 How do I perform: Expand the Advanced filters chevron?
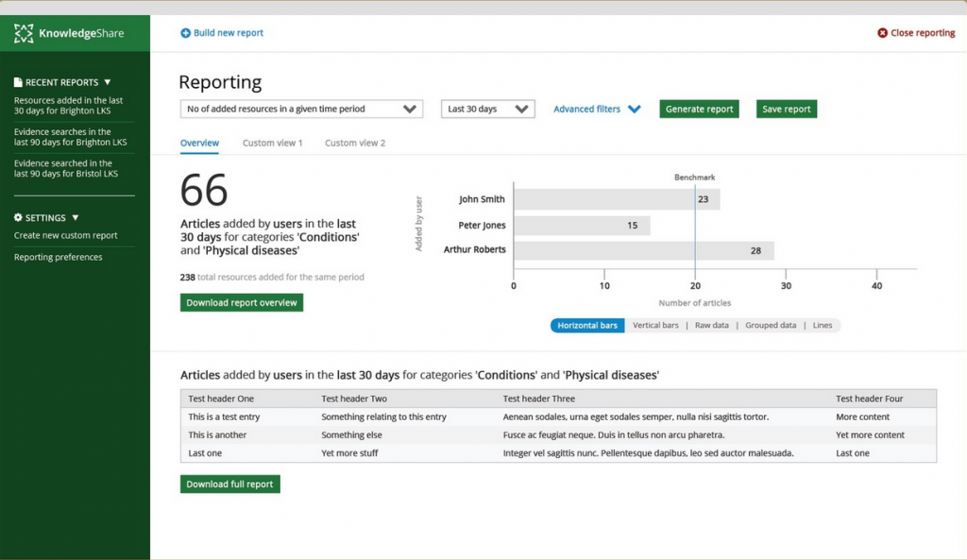[634, 110]
